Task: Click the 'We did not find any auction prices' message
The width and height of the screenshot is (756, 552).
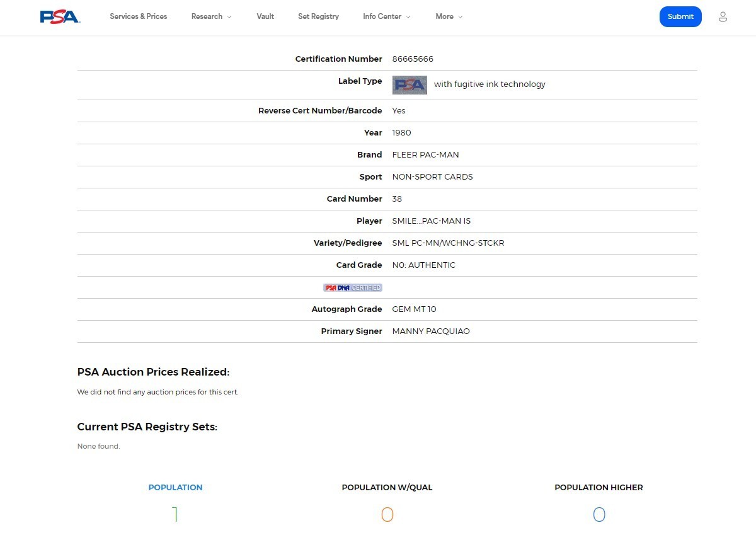Action: point(157,393)
